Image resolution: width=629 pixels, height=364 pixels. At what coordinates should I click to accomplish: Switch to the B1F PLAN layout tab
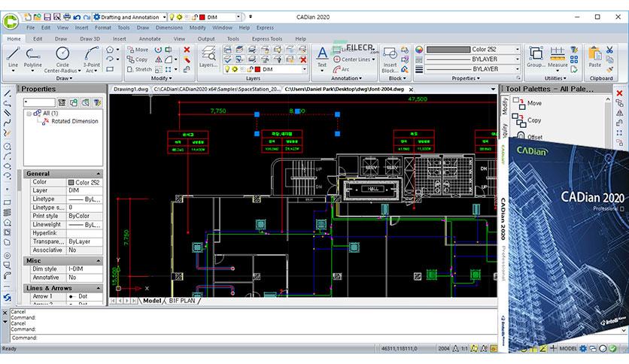click(x=182, y=300)
